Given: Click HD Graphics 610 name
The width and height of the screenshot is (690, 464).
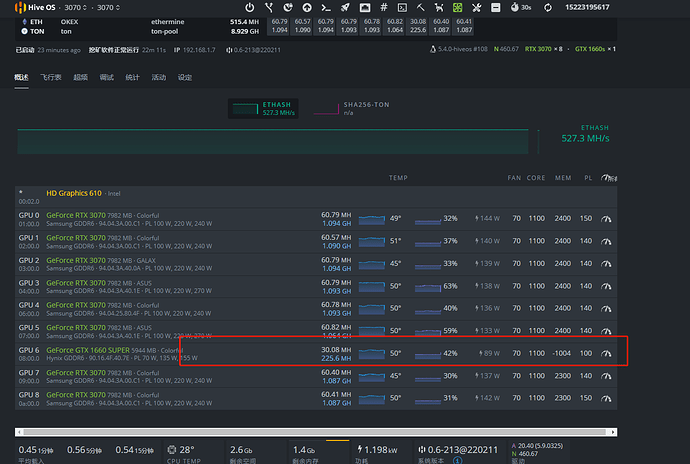Looking at the screenshot, I should 74,193.
